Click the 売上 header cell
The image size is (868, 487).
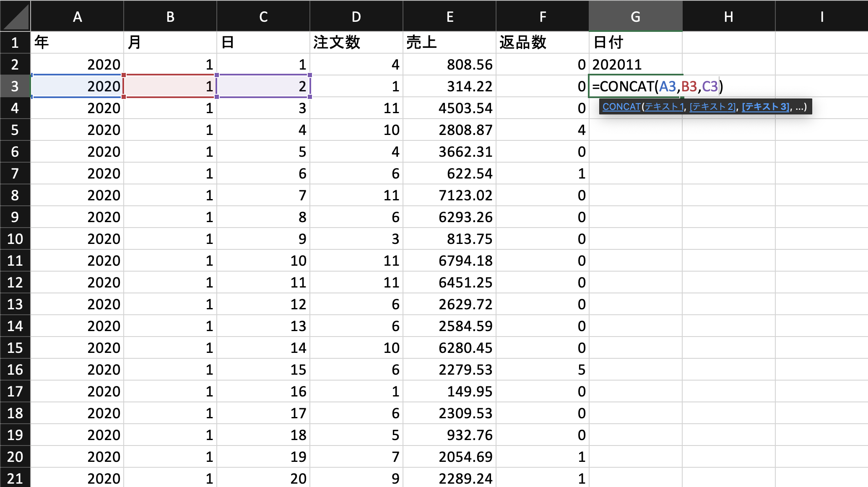(x=450, y=42)
